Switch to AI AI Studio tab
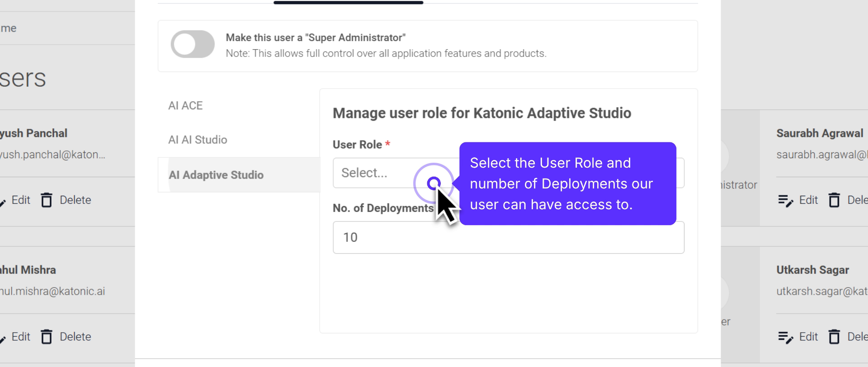 198,140
